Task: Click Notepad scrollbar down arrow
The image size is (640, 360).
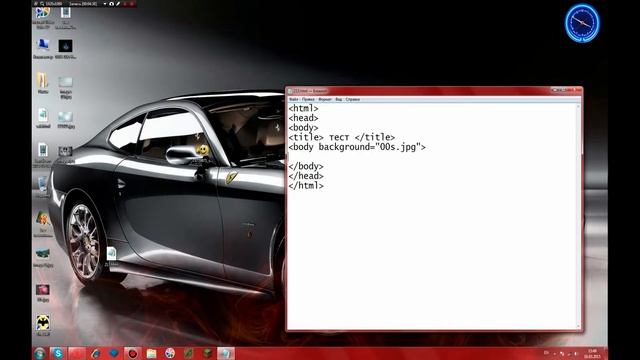Action: pyautogui.click(x=578, y=326)
